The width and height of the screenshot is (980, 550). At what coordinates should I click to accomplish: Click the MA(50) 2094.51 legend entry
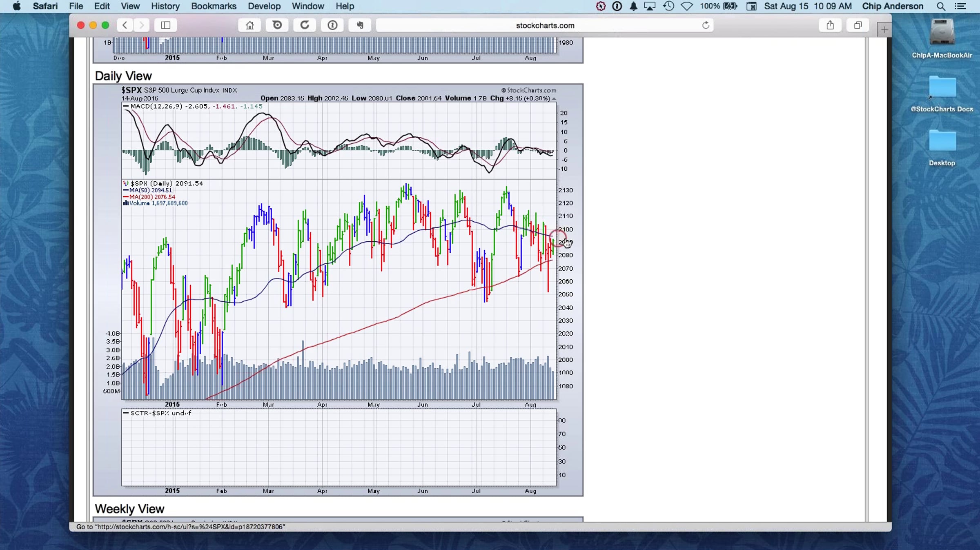coord(147,190)
